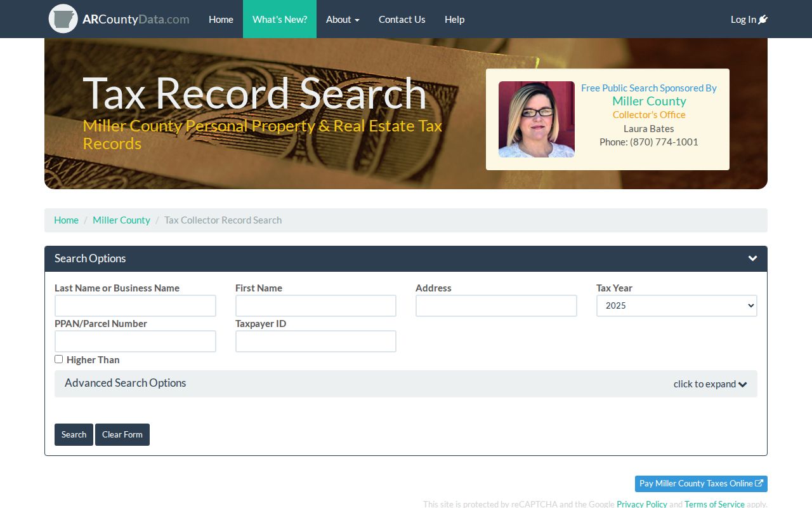
Task: Click the Search button
Action: pos(74,434)
